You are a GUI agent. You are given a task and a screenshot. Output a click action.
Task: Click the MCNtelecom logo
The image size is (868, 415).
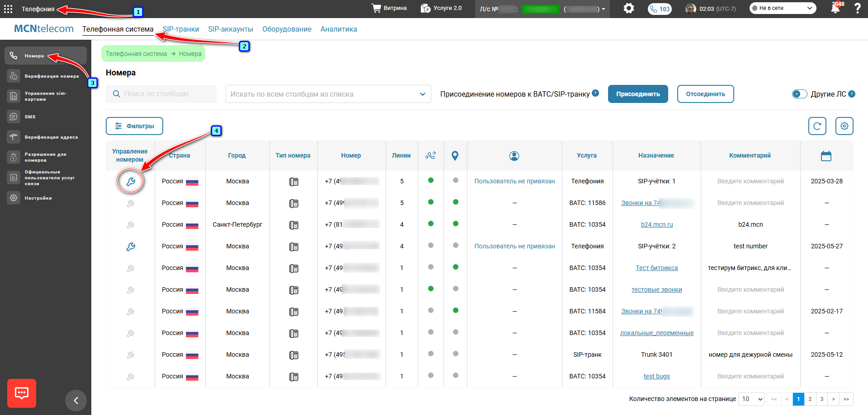(44, 28)
